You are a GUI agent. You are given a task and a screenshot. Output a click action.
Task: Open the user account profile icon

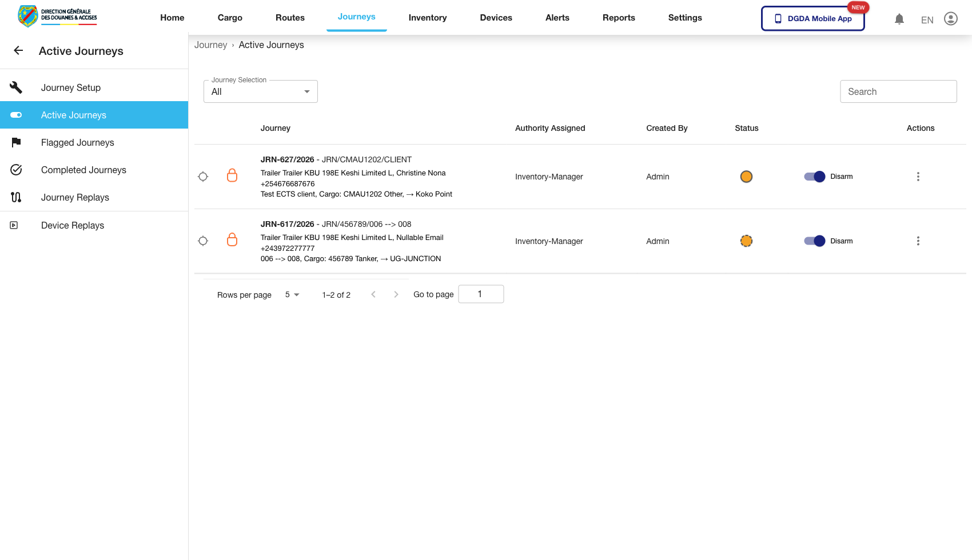[950, 19]
